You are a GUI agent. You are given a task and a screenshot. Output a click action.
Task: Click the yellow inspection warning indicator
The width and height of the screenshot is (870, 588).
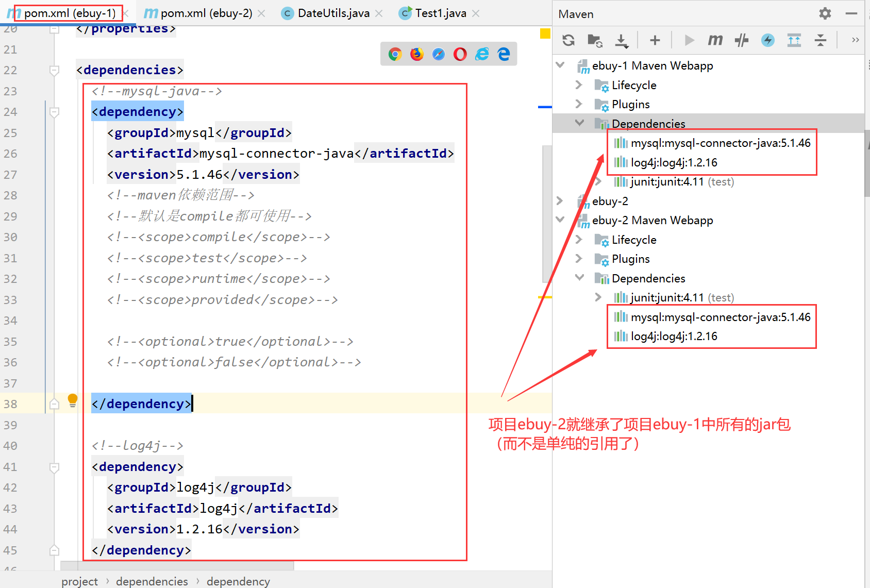[x=545, y=33]
